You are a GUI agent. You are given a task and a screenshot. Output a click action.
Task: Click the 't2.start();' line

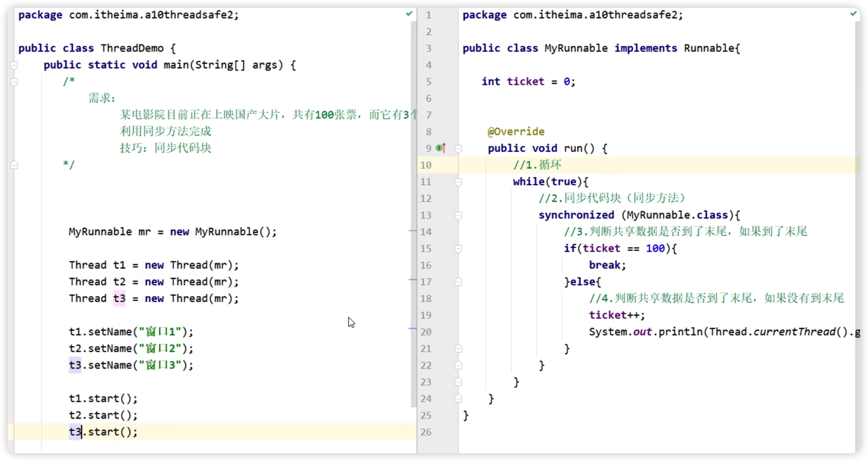[x=103, y=415]
